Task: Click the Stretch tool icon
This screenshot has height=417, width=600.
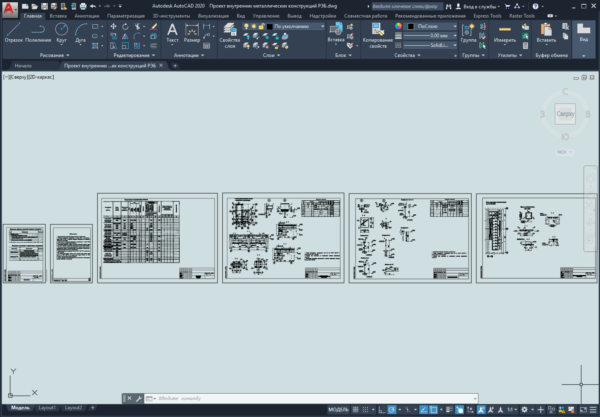Action: coord(113,46)
